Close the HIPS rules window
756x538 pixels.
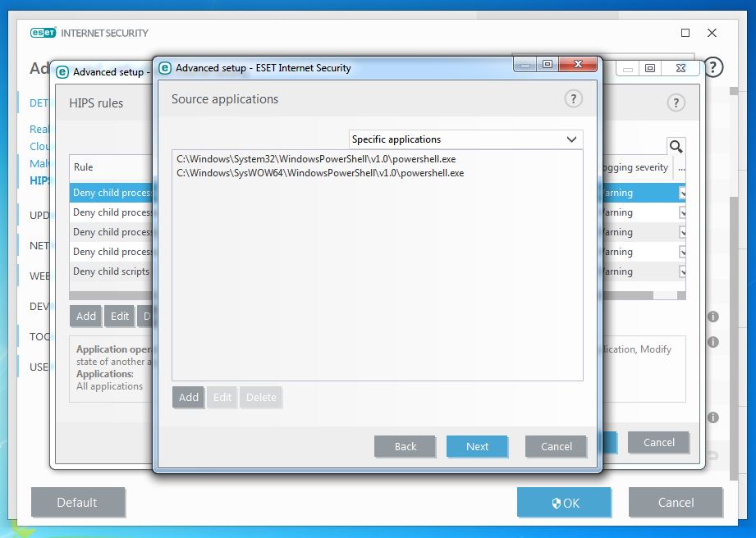point(680,68)
